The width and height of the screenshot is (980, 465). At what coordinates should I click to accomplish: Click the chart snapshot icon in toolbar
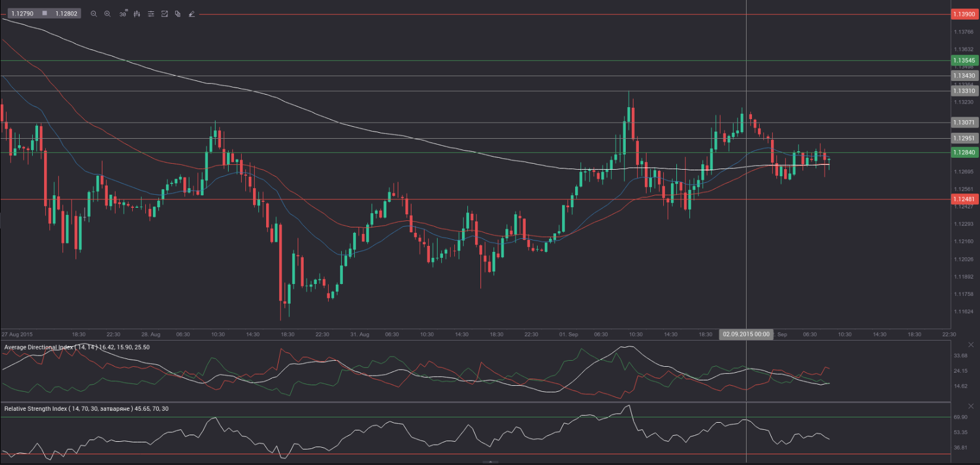[x=165, y=14]
